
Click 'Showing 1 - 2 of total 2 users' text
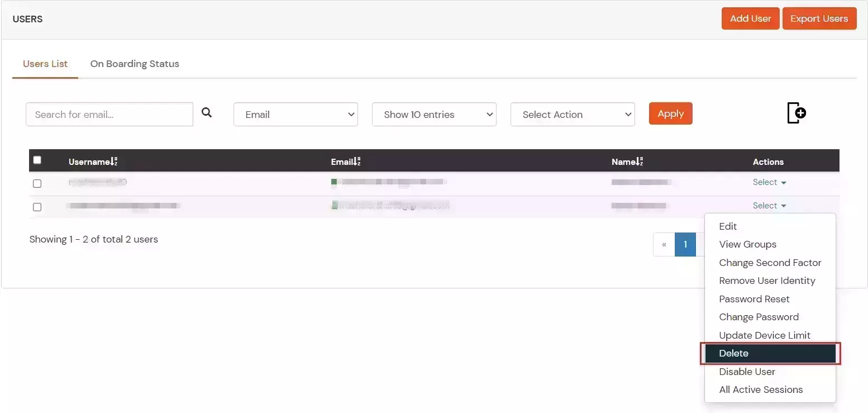(94, 239)
